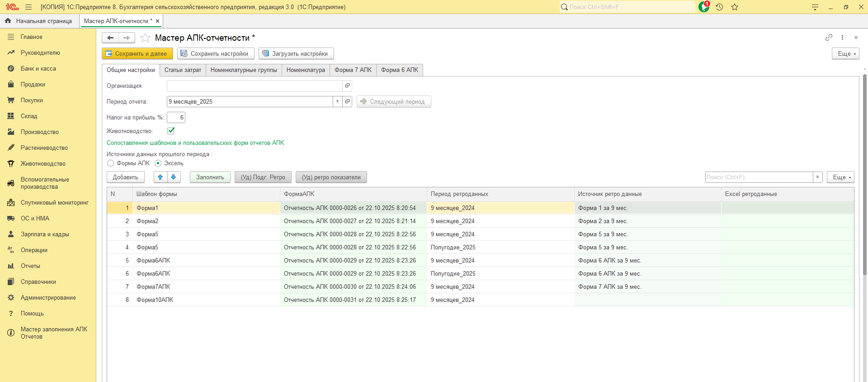Image resolution: width=868 pixels, height=382 pixels.
Task: Click the back navigation arrow
Action: tap(110, 38)
